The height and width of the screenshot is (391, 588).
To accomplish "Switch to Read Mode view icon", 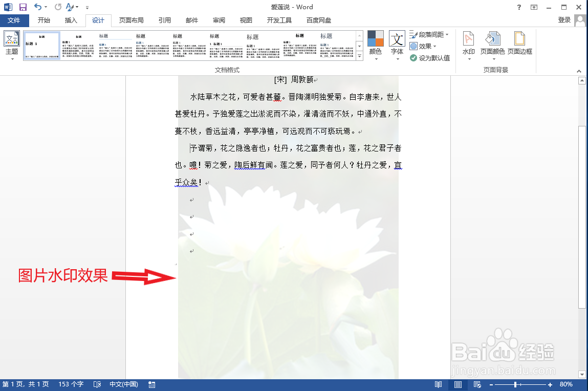I will [x=438, y=384].
